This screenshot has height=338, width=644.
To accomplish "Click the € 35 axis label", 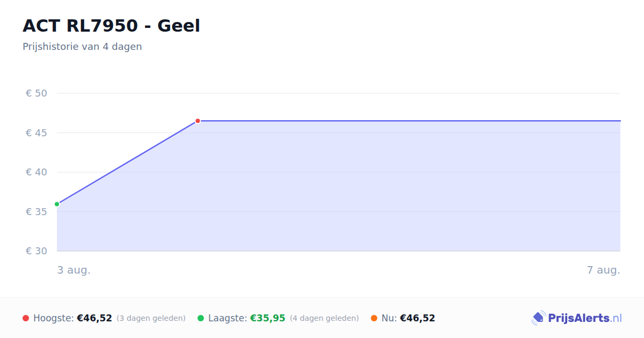I will (x=36, y=211).
